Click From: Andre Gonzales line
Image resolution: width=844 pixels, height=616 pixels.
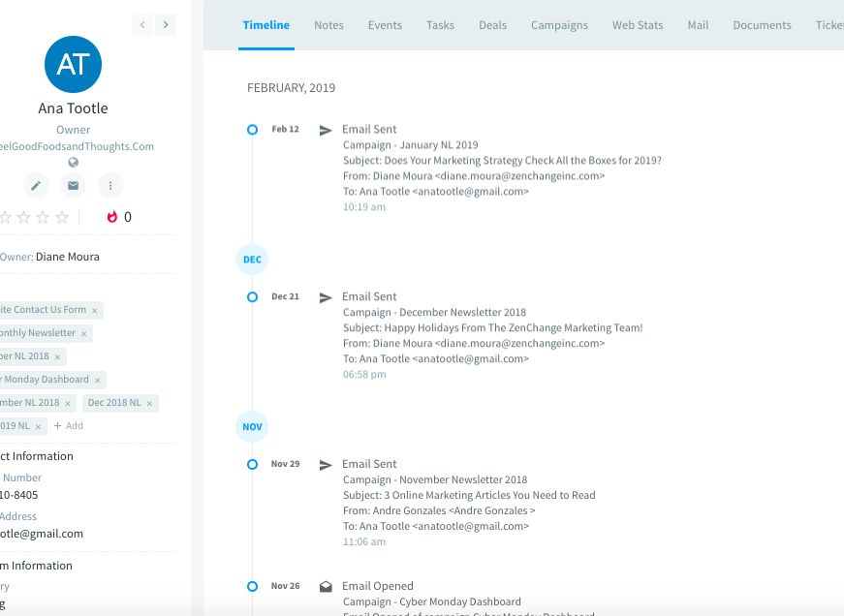click(x=439, y=510)
